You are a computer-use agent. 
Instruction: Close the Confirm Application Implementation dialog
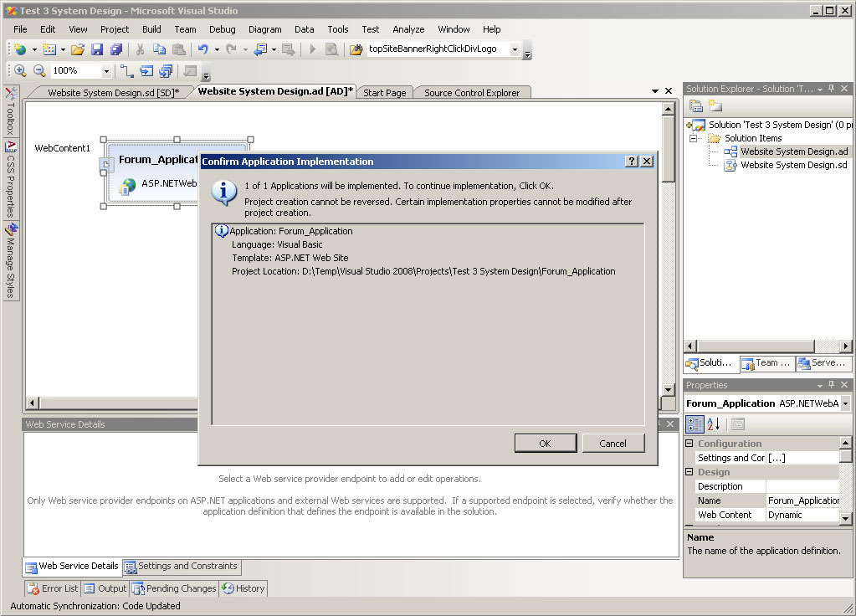coord(647,161)
